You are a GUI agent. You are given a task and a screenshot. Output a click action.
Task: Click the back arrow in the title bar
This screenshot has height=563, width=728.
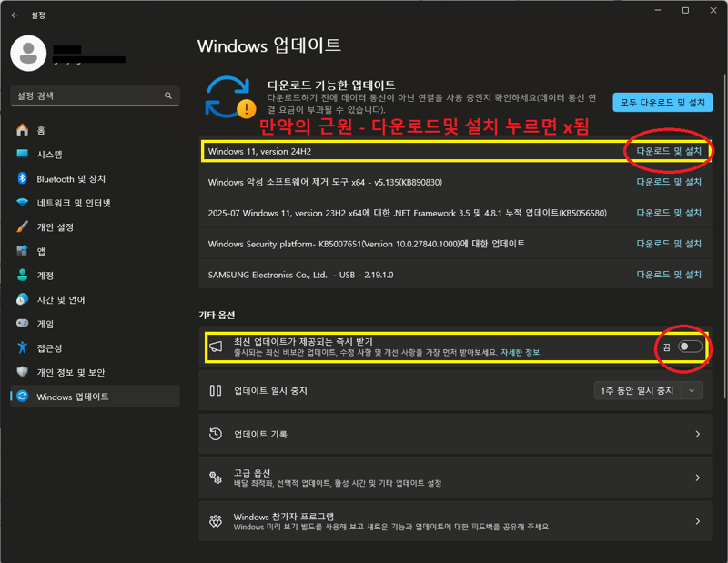[15, 15]
